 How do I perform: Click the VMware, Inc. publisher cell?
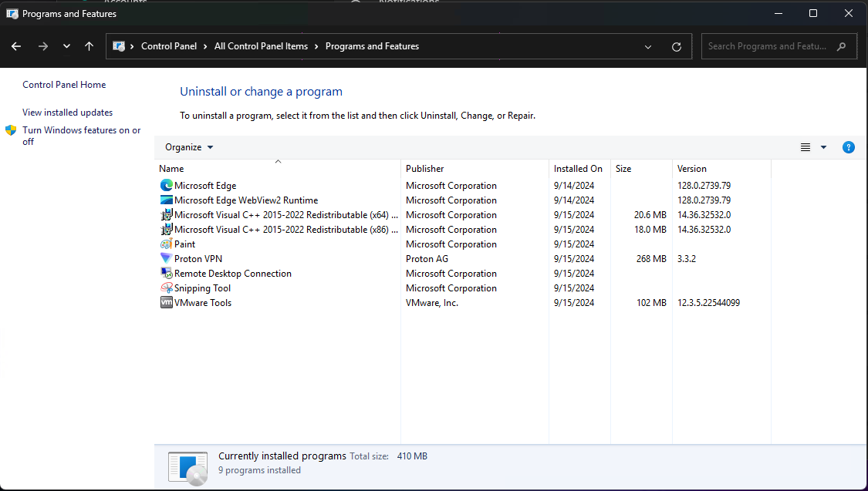432,303
